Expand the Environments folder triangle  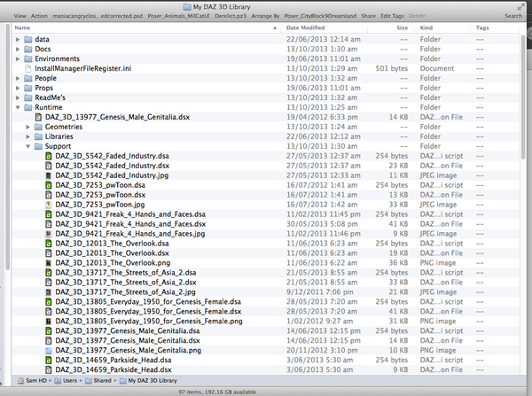[x=18, y=59]
